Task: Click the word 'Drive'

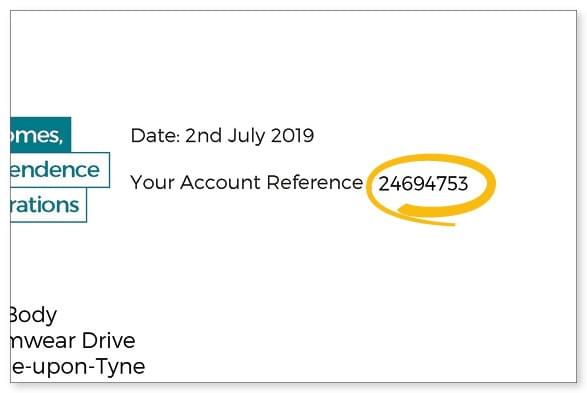Action: point(109,341)
